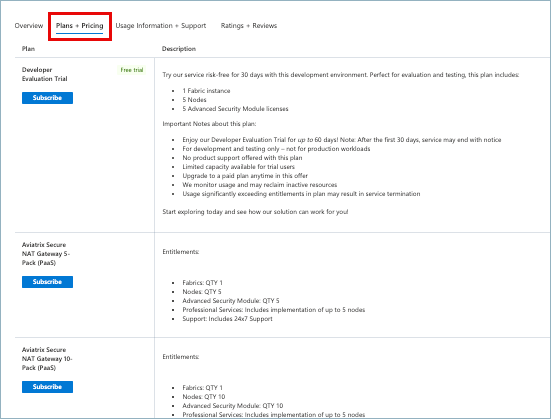
Task: Switch to Usage Information + Support tab
Action: tap(161, 26)
